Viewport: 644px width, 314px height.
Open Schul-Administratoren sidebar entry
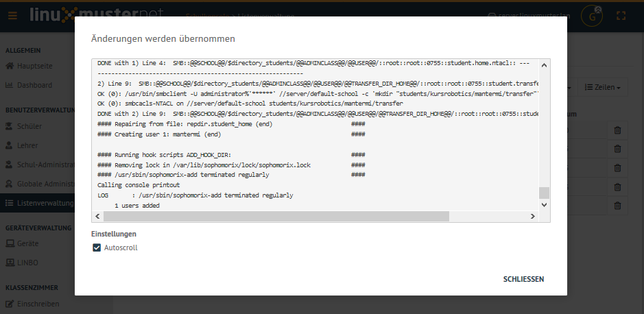pyautogui.click(x=40, y=165)
